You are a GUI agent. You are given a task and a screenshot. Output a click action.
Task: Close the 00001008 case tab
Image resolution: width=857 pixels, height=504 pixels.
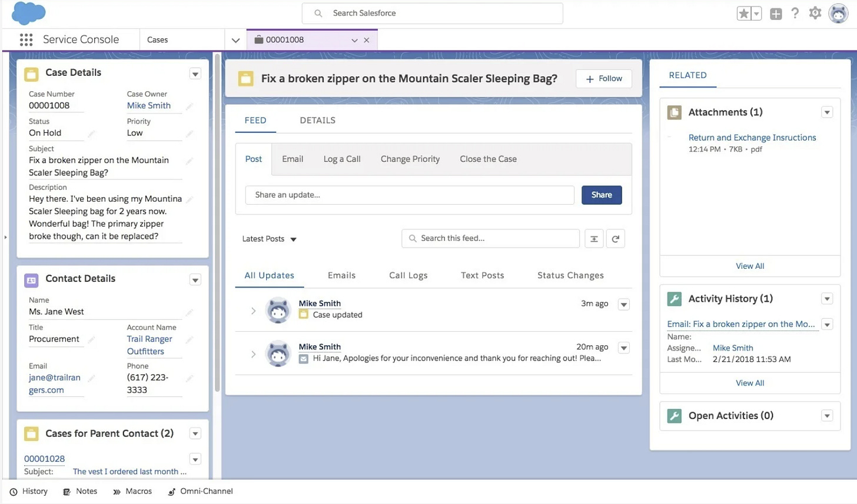tap(367, 40)
